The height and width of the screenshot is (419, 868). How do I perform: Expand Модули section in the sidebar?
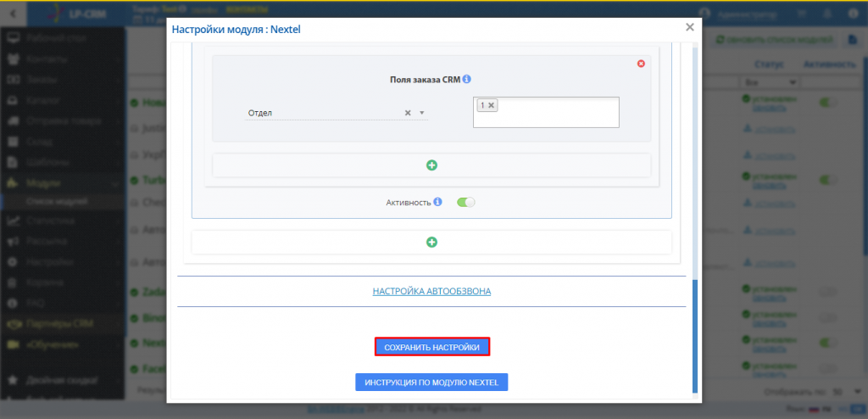pos(63,183)
